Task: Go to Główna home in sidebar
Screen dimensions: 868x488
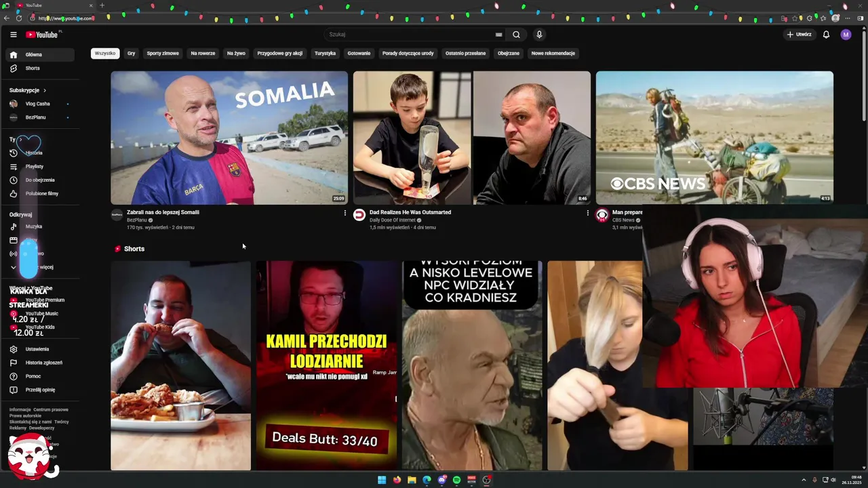Action: 41,54
